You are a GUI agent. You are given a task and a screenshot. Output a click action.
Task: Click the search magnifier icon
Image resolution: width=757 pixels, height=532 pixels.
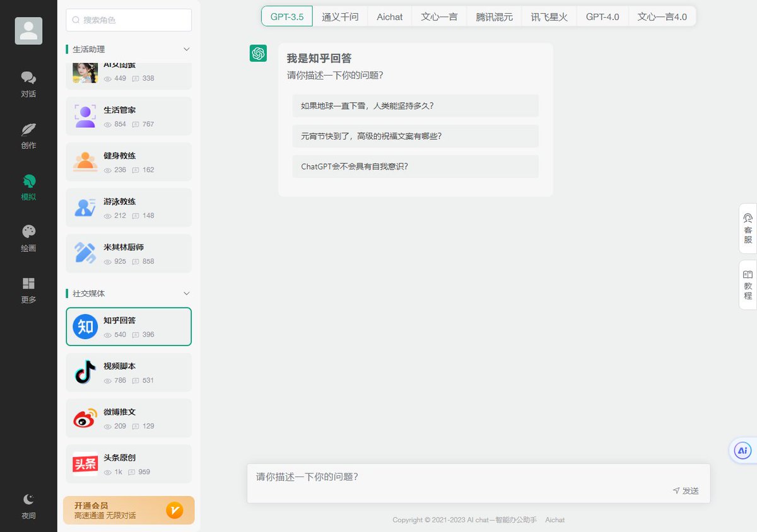[76, 20]
